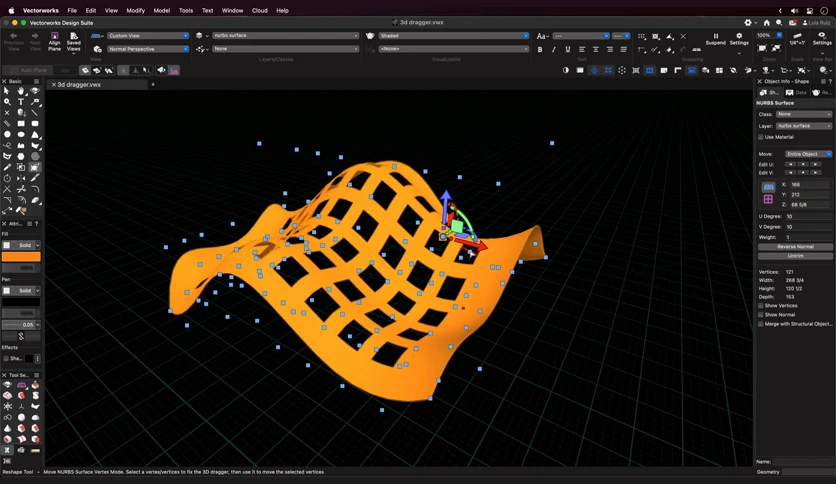
Task: Select the Mirror tool
Action: (21, 179)
